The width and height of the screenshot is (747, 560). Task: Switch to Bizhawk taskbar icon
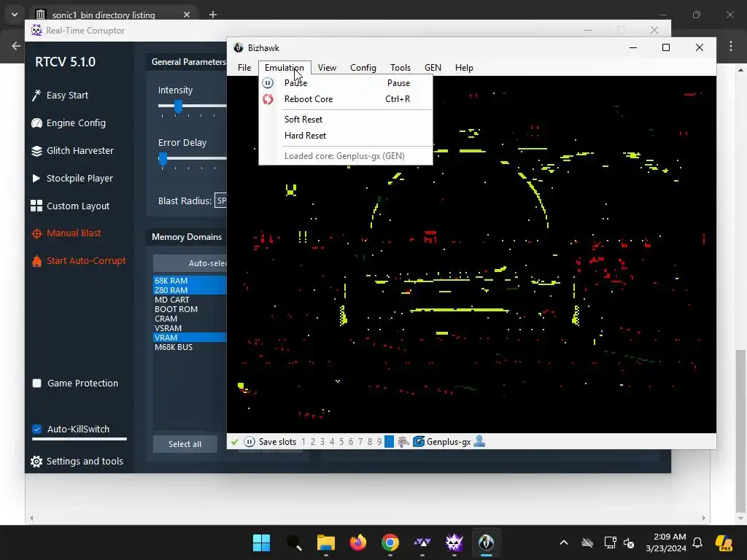pos(487,542)
